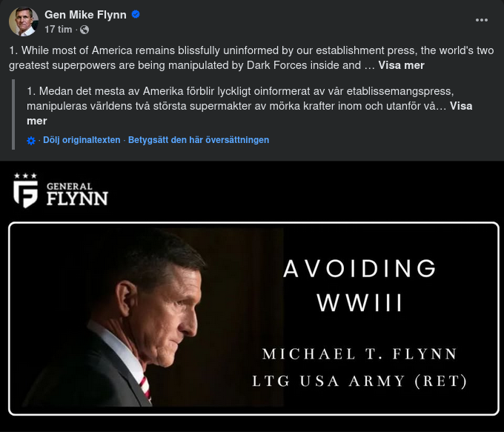The height and width of the screenshot is (432, 504).
Task: Toggle "Dölj originaltexten" to hide original
Action: pyautogui.click(x=81, y=140)
